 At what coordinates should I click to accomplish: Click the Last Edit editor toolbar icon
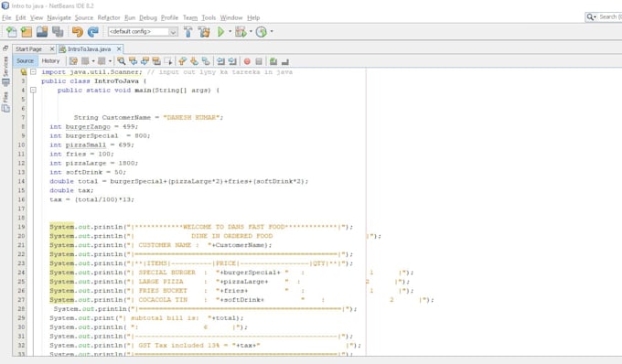point(73,61)
